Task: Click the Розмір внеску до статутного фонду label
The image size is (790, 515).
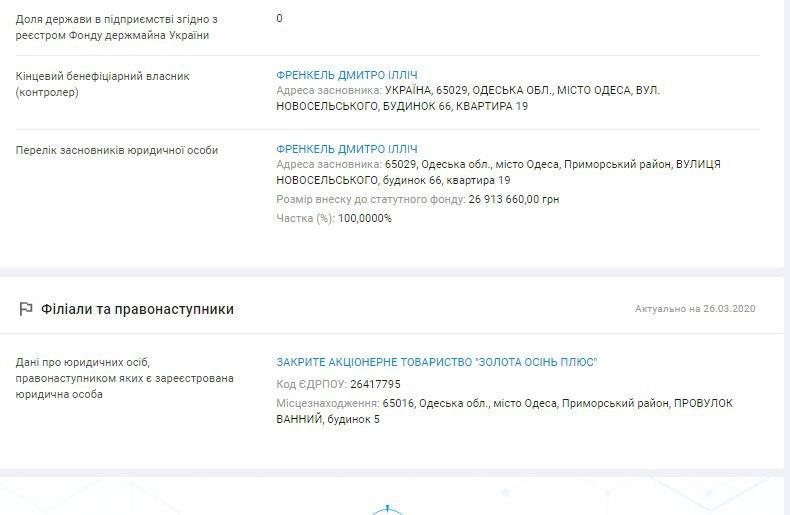Action: coord(370,200)
